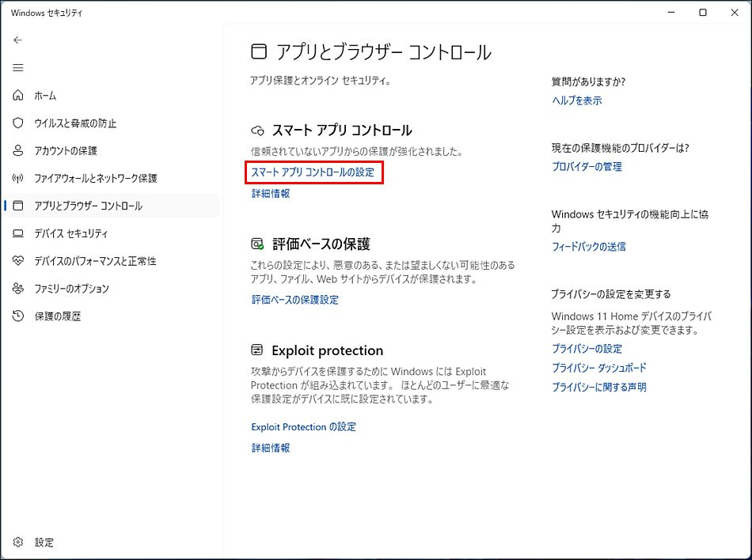
Task: Open プライバシーの設定 link
Action: pos(587,349)
